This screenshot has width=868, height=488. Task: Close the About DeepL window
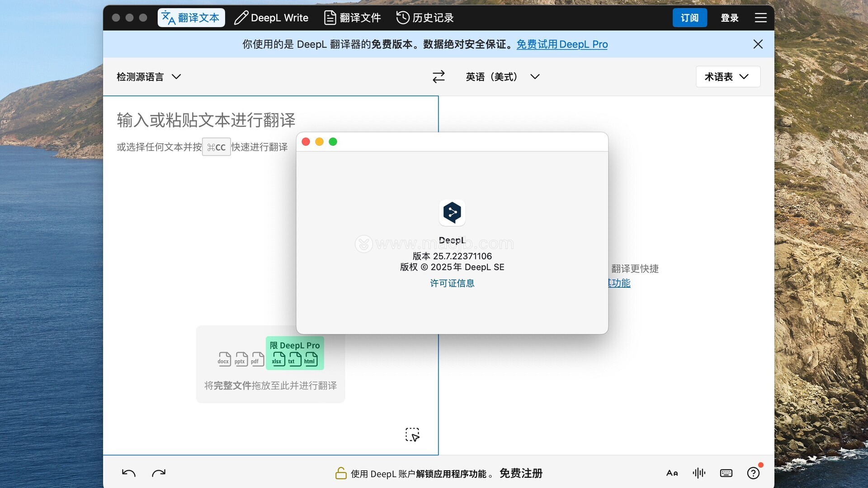pyautogui.click(x=306, y=142)
